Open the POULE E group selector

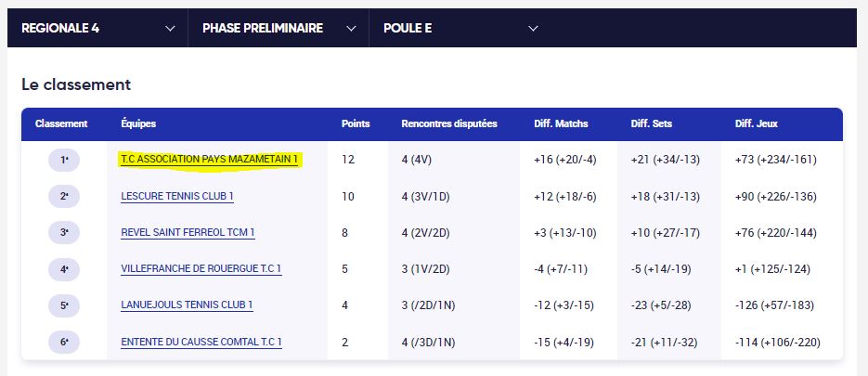click(460, 28)
